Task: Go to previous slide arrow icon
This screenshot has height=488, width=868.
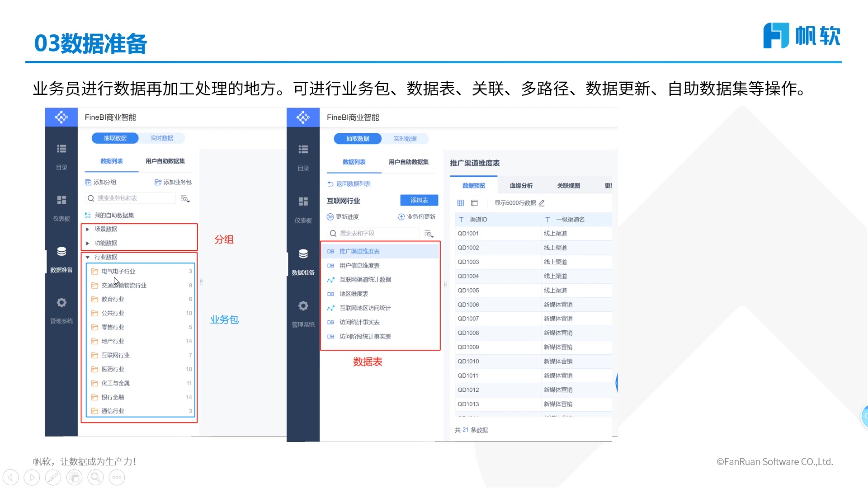Action: pos(11,477)
